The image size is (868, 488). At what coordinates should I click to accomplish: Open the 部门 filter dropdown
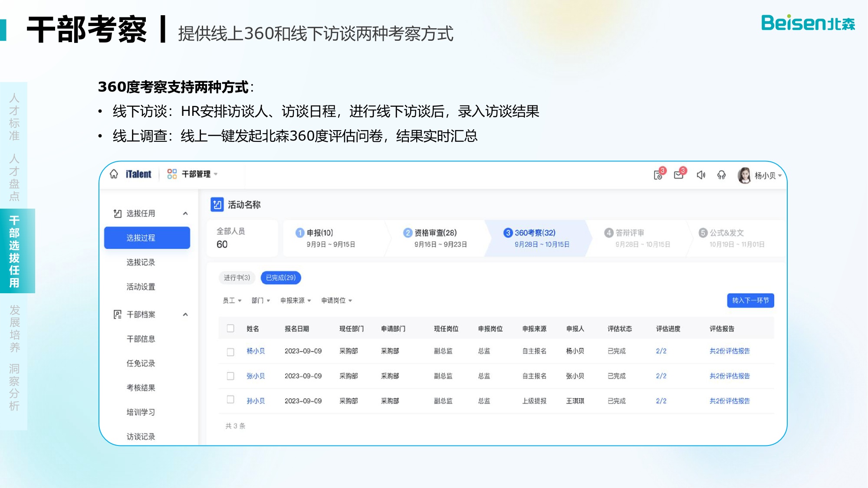coord(261,300)
